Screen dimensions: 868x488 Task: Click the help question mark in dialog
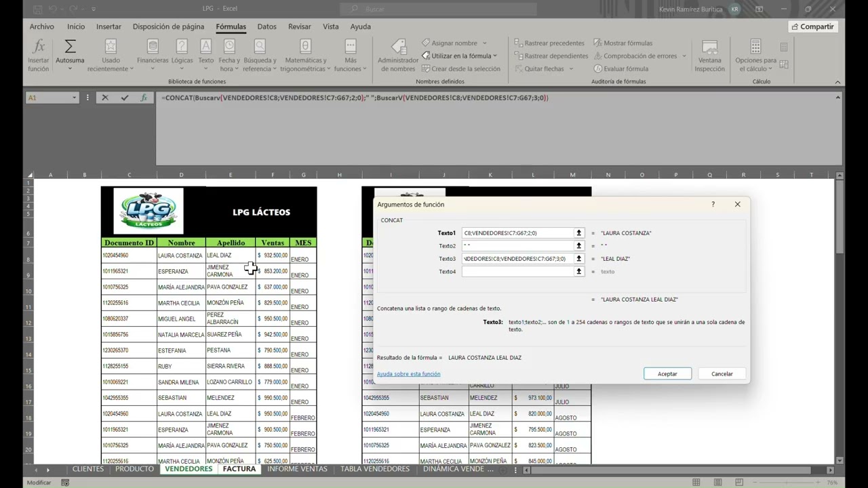coord(713,204)
